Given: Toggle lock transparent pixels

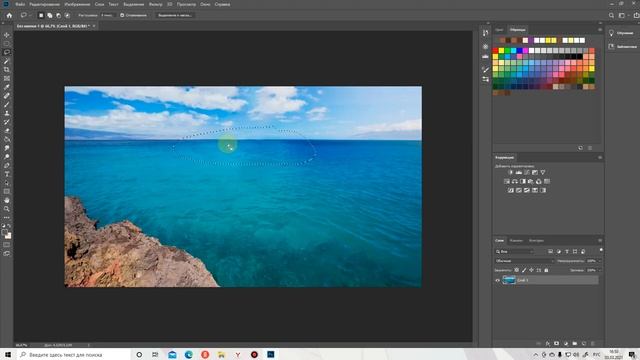Looking at the screenshot, I should 517,270.
